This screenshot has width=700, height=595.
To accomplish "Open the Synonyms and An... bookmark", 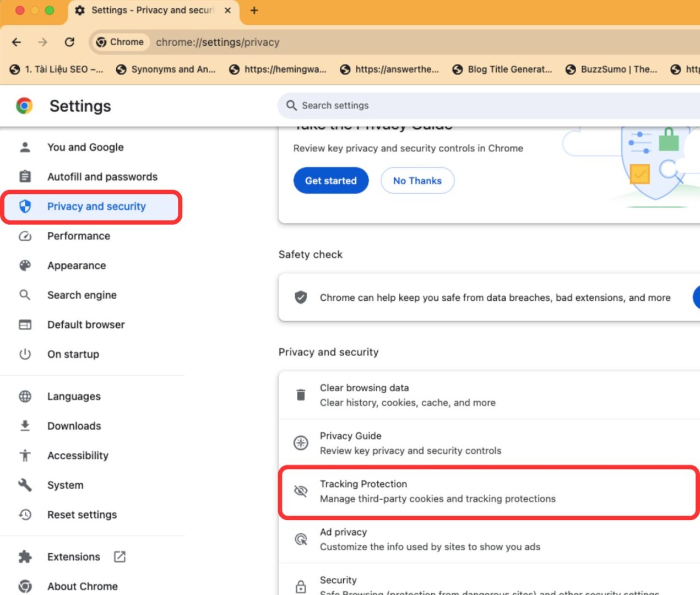I will pyautogui.click(x=166, y=69).
